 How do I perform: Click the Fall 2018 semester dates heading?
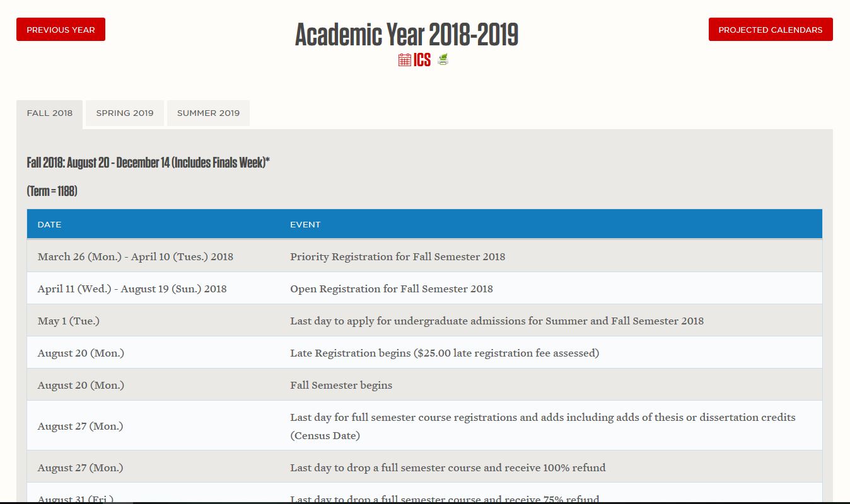pyautogui.click(x=148, y=163)
